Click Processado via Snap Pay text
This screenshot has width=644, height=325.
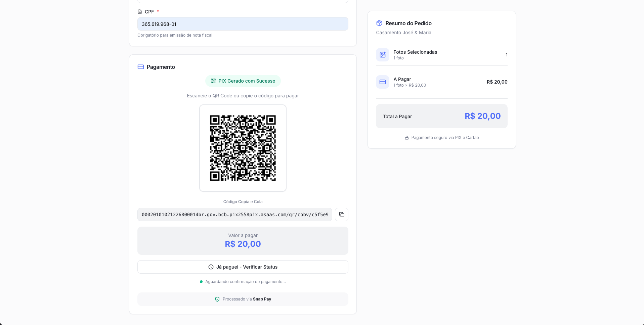click(x=247, y=299)
